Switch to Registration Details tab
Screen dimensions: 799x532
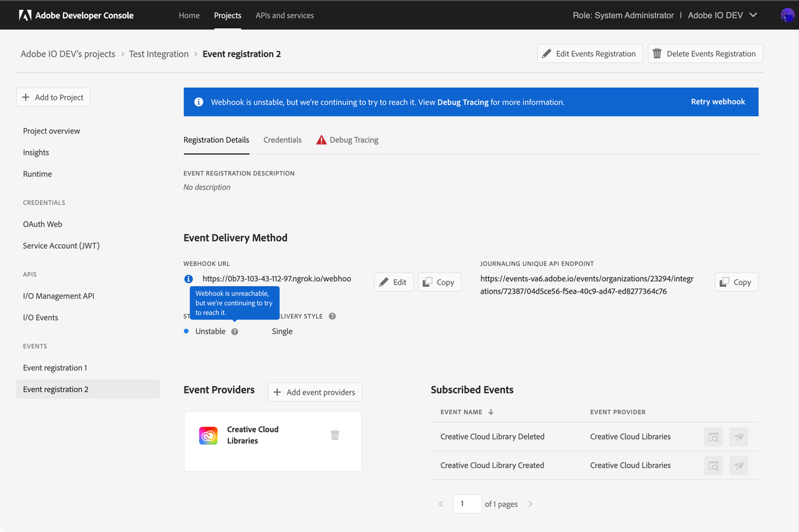coord(216,140)
